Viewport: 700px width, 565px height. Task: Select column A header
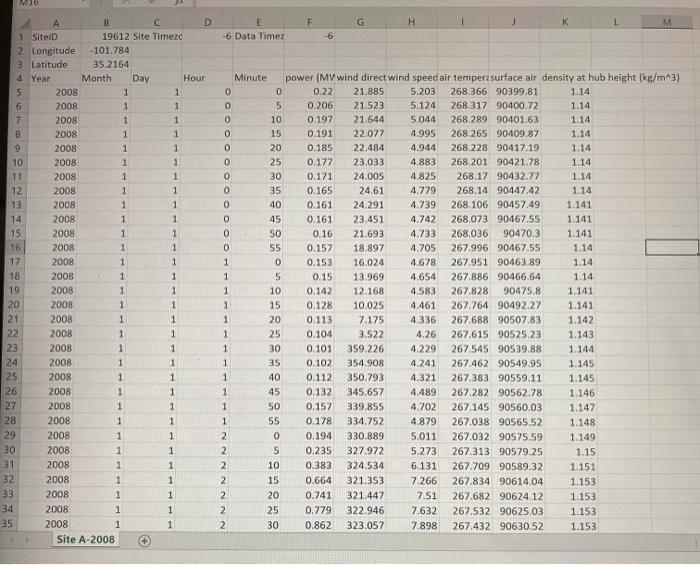(56, 23)
